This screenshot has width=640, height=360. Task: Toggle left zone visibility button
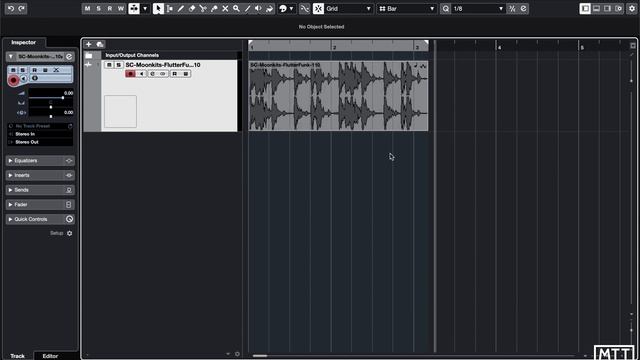(x=585, y=9)
